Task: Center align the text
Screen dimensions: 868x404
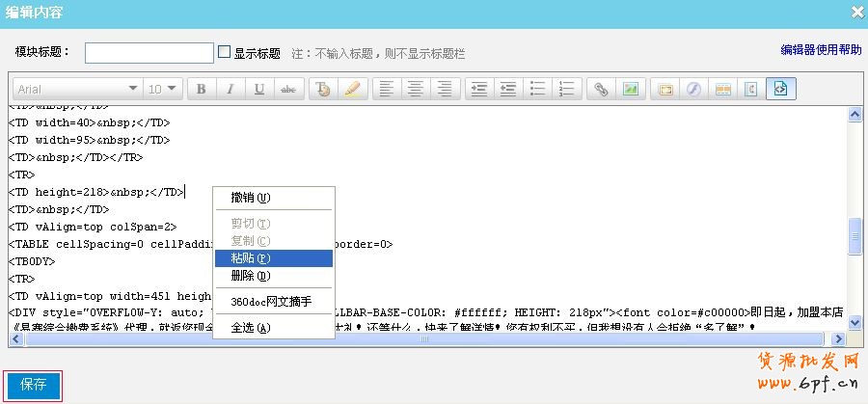Action: tap(416, 89)
